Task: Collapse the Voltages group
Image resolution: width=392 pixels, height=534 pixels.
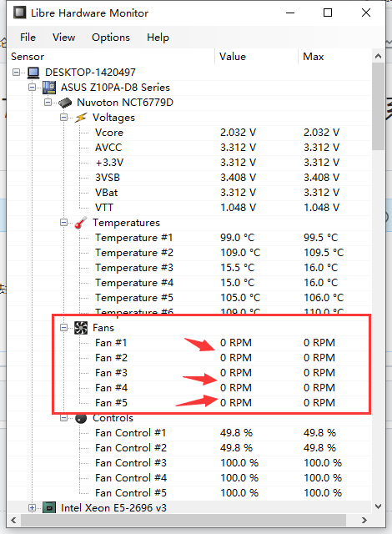Action: (x=63, y=118)
